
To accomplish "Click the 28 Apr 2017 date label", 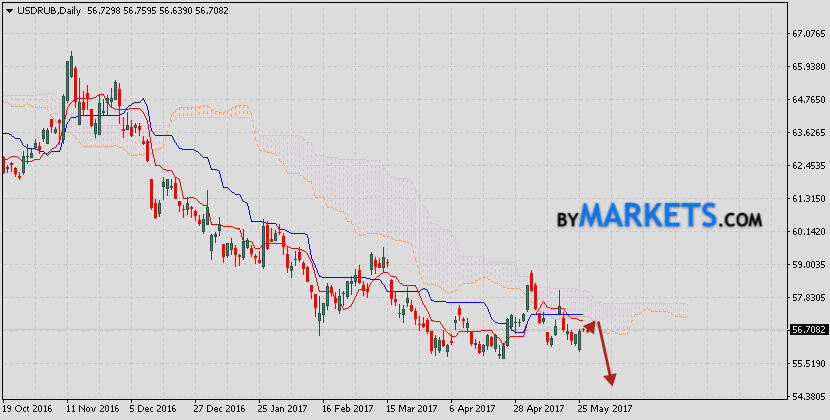I will [538, 409].
